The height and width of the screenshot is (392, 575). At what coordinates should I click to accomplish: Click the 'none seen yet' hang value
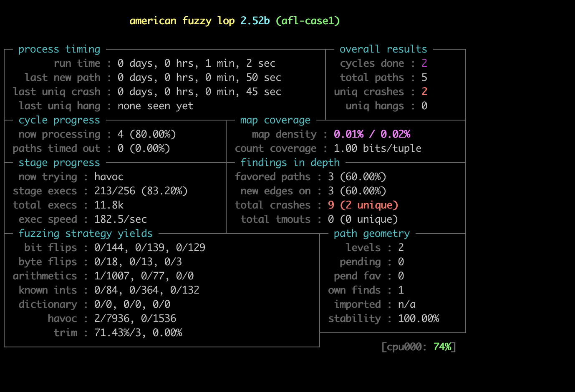(156, 106)
